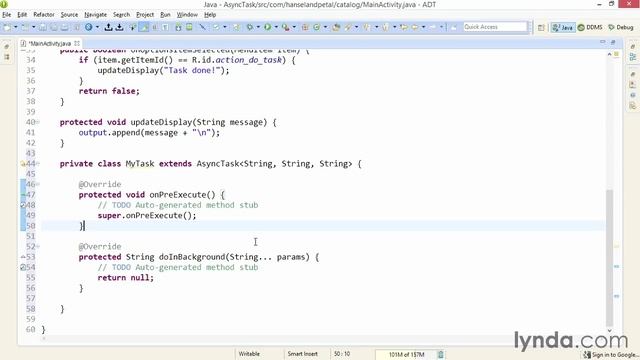Click the Save toolbar icon
640x360 pixels.
tap(42, 27)
